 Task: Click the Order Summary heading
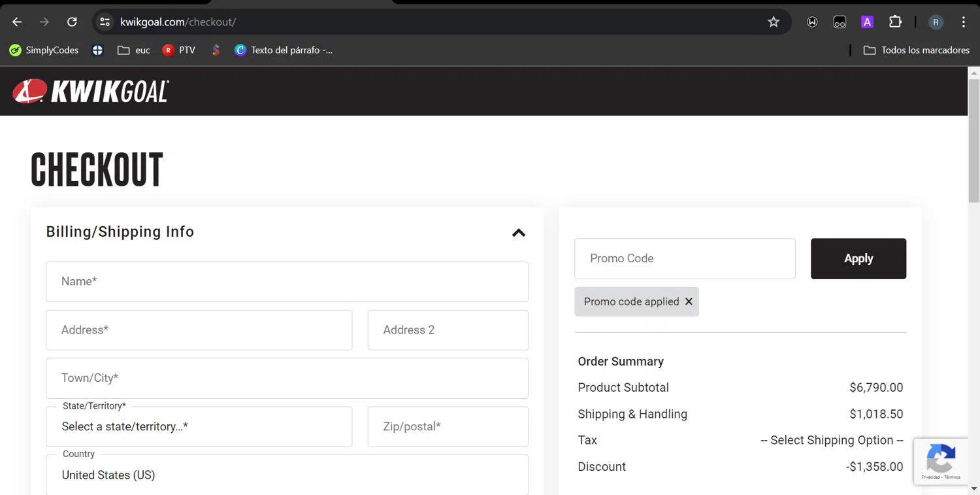(x=621, y=362)
